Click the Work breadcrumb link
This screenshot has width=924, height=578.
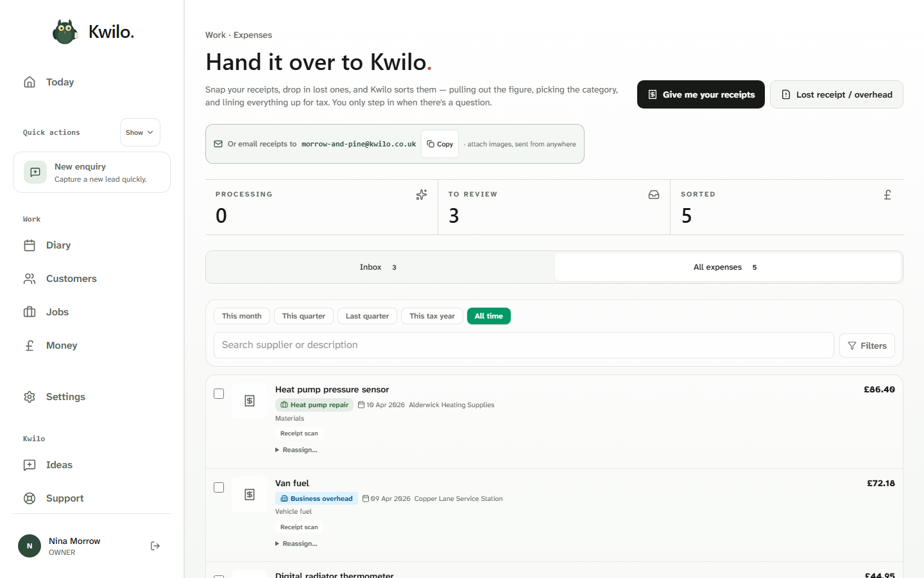216,35
